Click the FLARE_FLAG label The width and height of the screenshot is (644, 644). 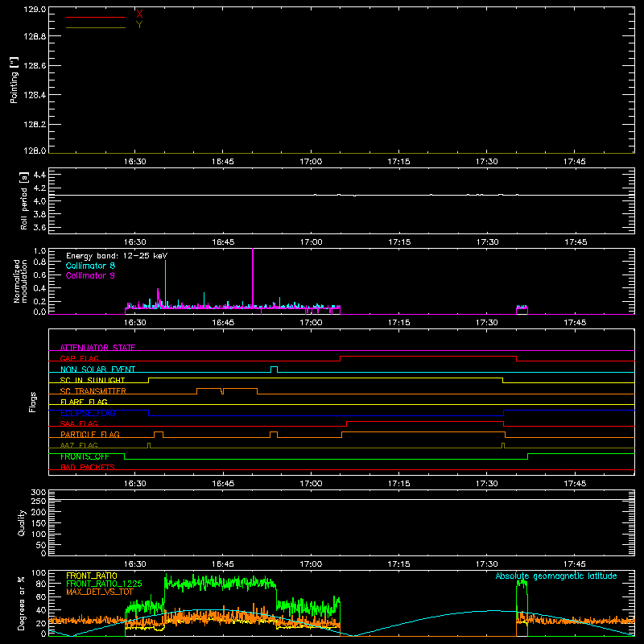tap(84, 402)
